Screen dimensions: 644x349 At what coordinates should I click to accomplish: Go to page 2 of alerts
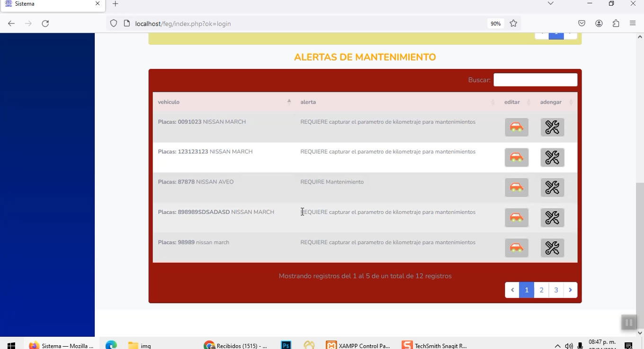[x=541, y=290]
